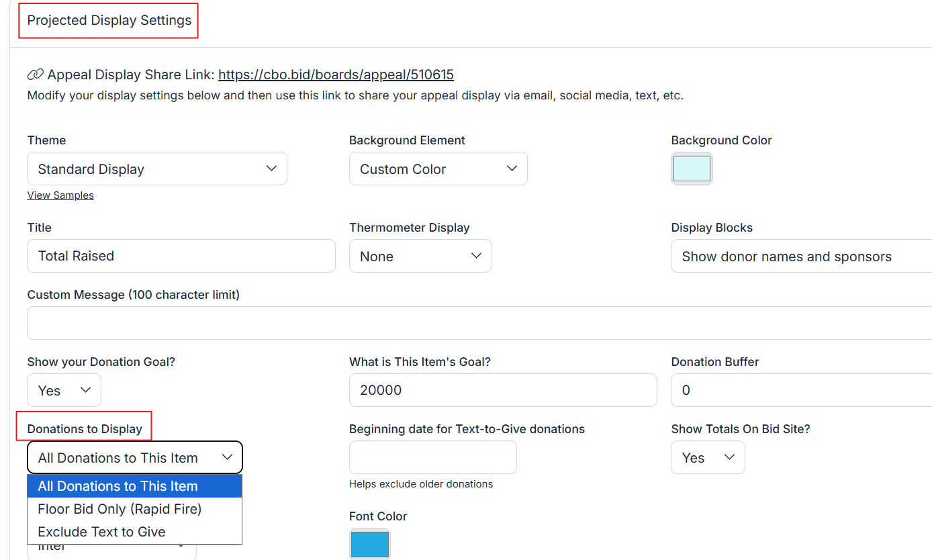Viewport: 932px width, 560px height.
Task: Click into the Title field reading Total Raised
Action: 181,256
